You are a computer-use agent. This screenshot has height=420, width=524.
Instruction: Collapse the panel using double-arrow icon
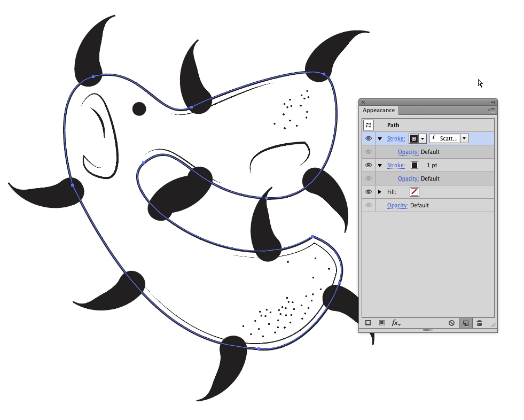[x=492, y=102]
